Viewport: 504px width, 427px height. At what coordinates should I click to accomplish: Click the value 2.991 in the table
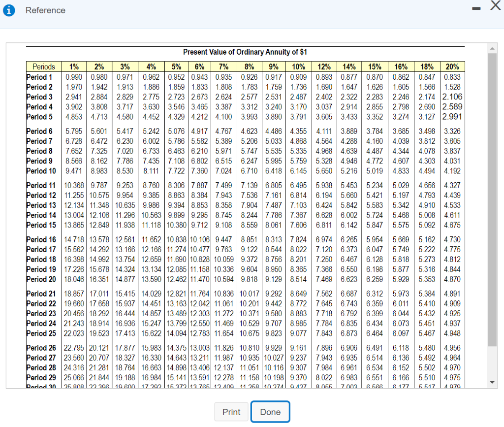tap(451, 116)
